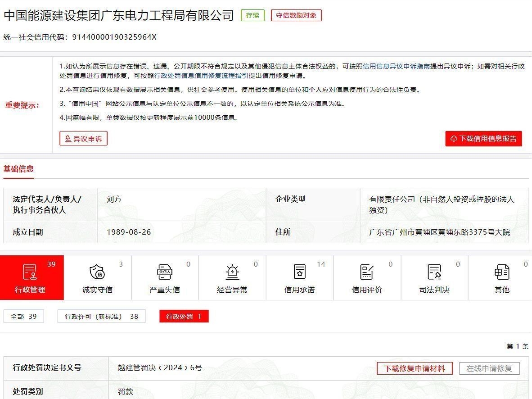Viewport: 532px width, 399px height.
Task: Select the 行政处罚 1 filter tab
Action: coord(184,317)
